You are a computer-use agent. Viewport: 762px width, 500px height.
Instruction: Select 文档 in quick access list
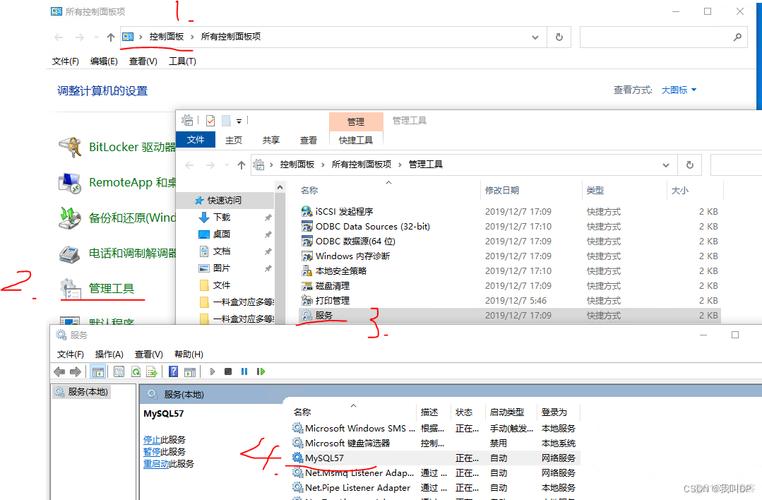tap(221, 251)
